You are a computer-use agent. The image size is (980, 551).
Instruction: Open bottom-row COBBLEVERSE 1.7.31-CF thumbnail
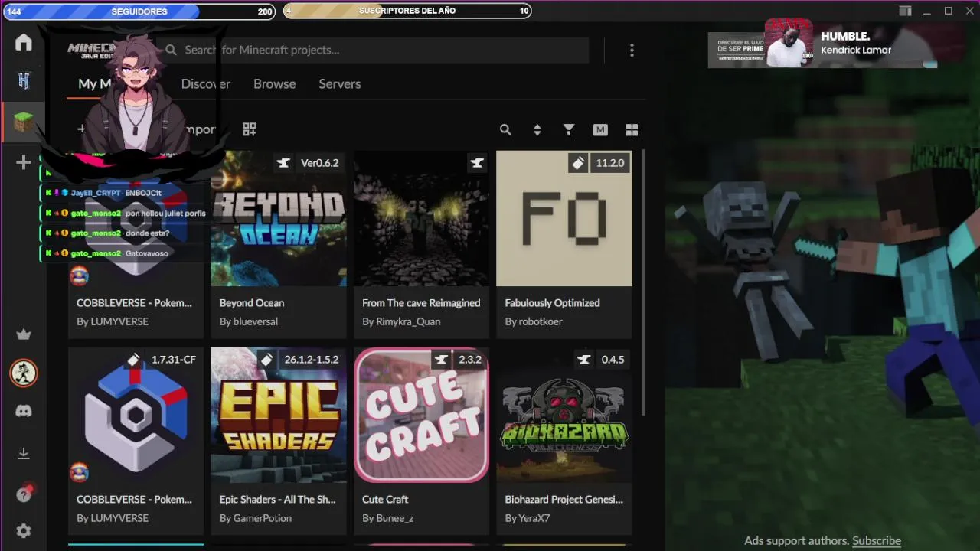[136, 415]
